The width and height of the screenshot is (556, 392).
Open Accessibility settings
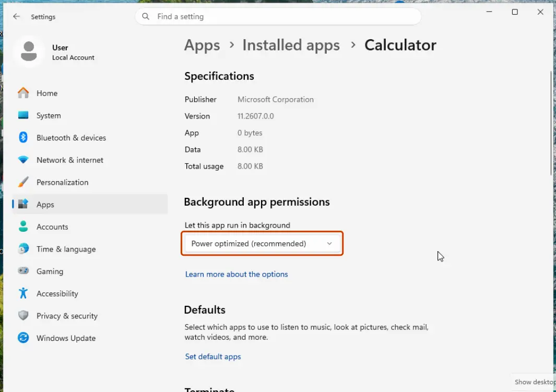click(x=90, y=294)
